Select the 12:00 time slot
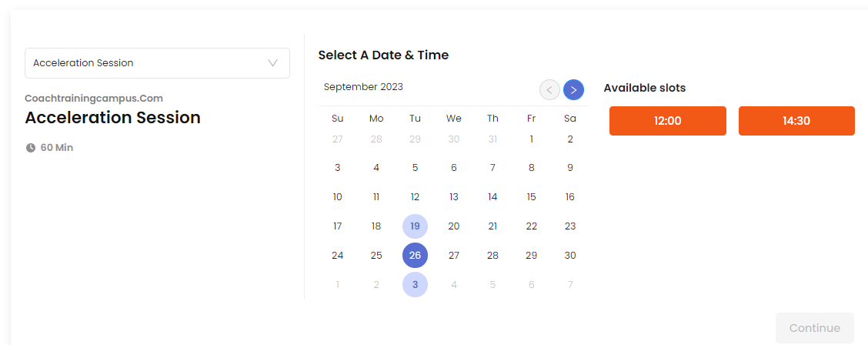 point(668,121)
